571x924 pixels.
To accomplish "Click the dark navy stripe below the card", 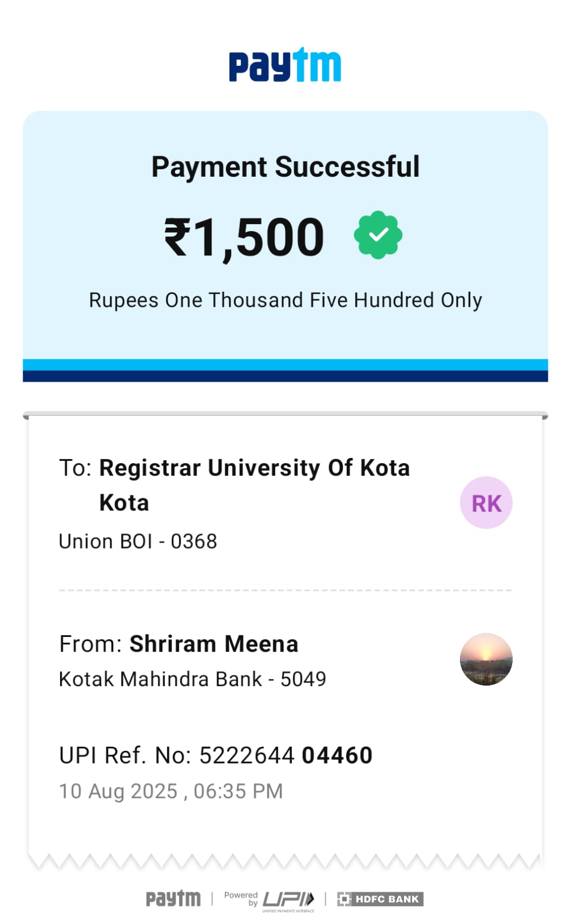I will tap(285, 377).
